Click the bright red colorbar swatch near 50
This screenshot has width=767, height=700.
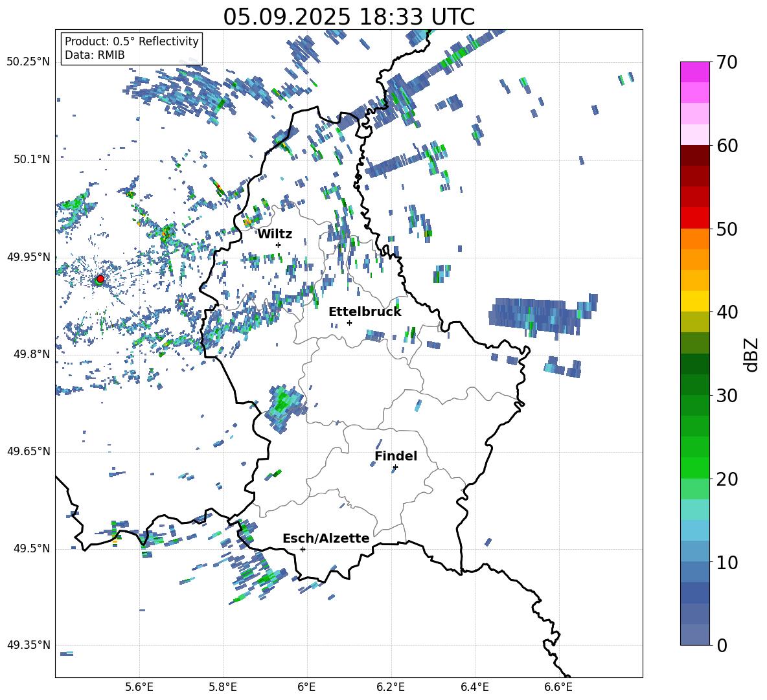click(x=695, y=218)
